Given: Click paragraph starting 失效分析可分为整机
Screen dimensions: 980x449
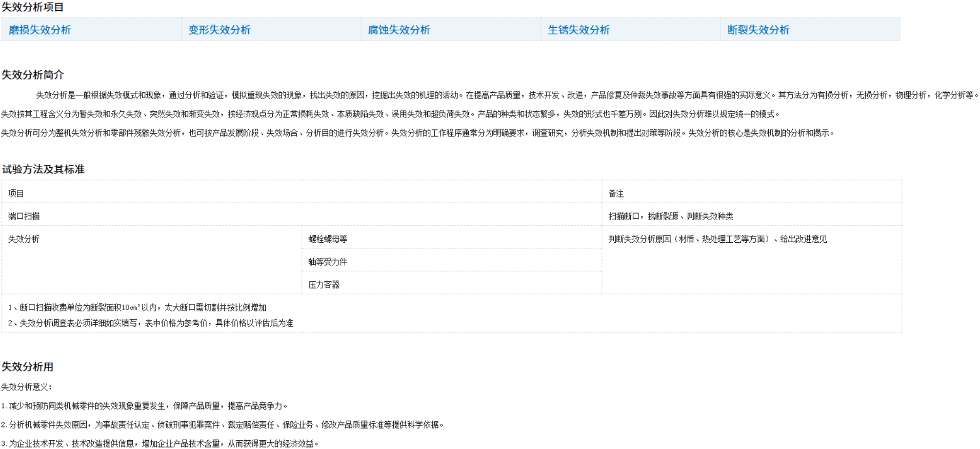Looking at the screenshot, I should tap(418, 133).
